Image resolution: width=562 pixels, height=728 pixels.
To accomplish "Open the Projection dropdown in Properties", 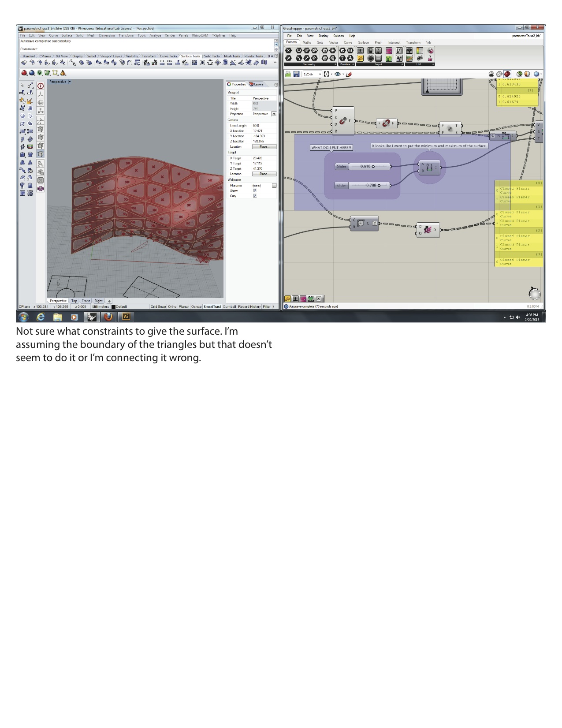I will point(274,114).
